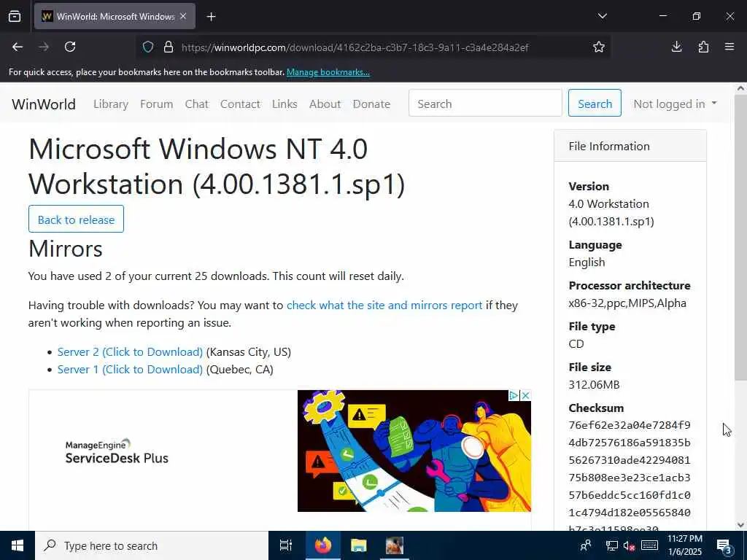Open the Firefox hamburger menu
747x560 pixels.
pyautogui.click(x=729, y=47)
